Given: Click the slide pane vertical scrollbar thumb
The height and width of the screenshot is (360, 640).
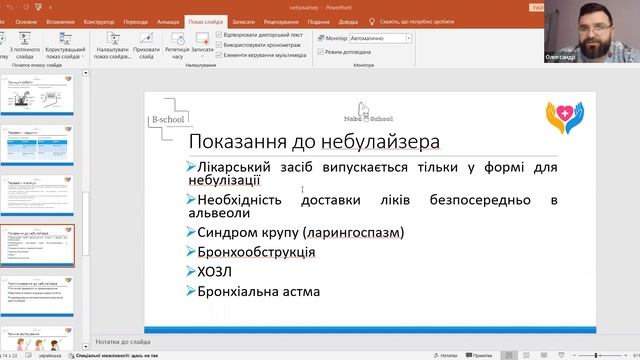Looking at the screenshot, I should (85, 224).
